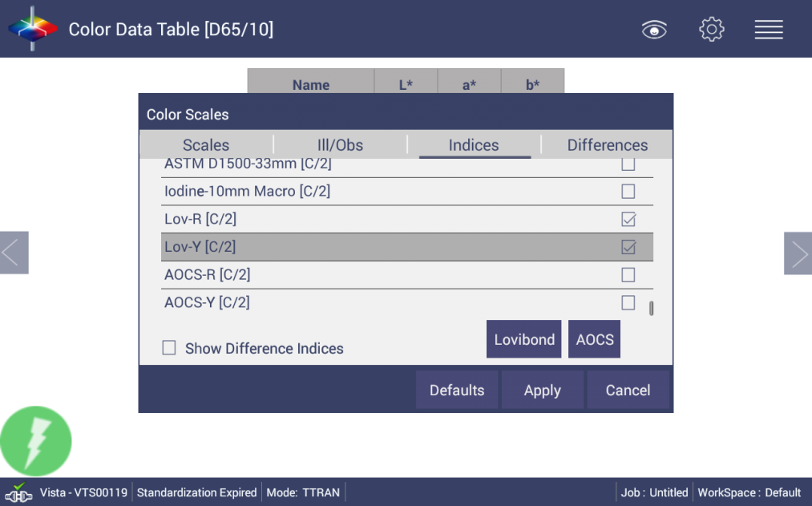
Task: Open the Differences tab
Action: [x=607, y=145]
